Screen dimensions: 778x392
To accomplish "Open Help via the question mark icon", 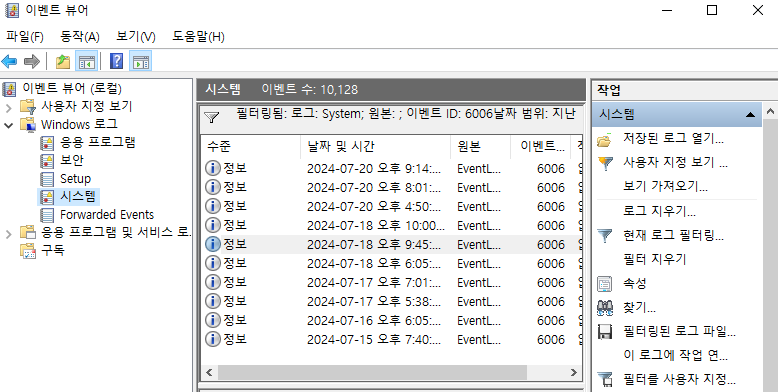I will [x=117, y=62].
